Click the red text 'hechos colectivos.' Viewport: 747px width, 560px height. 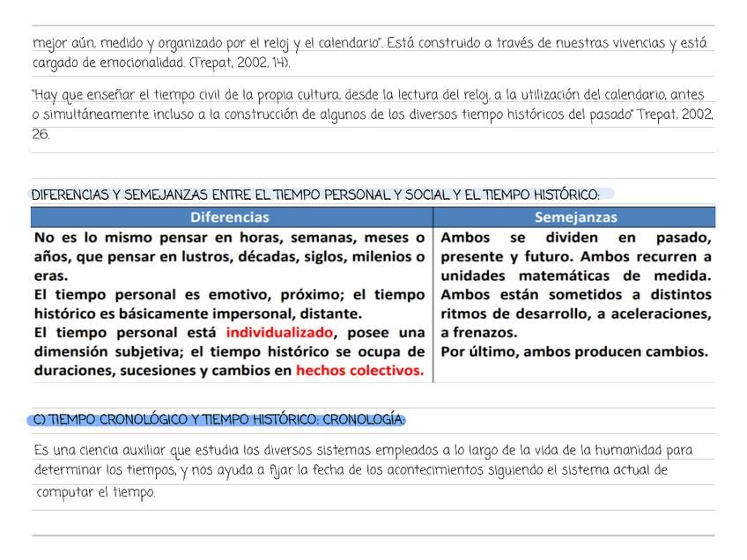click(359, 371)
